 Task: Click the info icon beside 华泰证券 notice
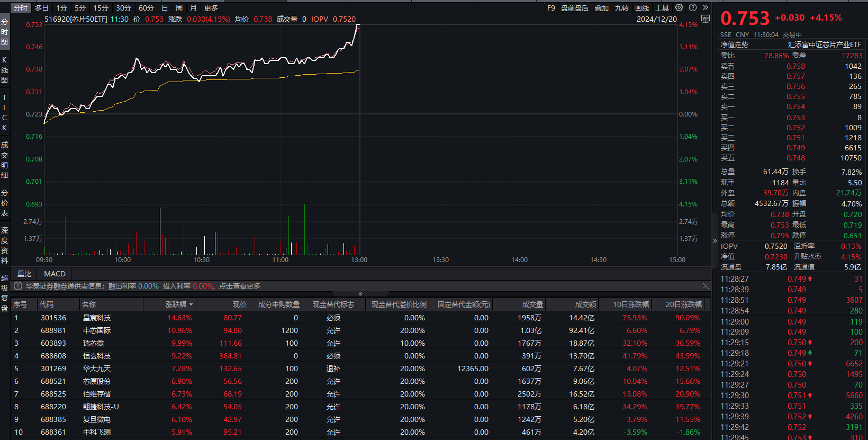(x=18, y=286)
